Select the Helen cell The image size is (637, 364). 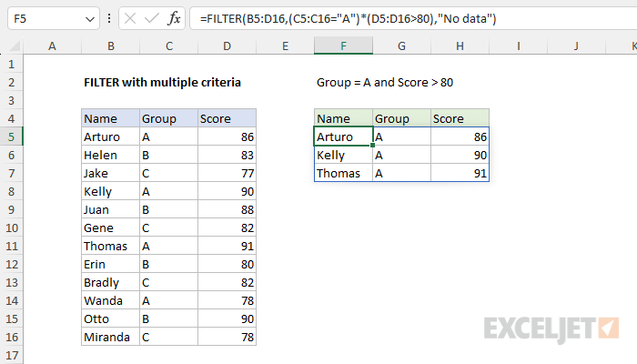point(110,156)
